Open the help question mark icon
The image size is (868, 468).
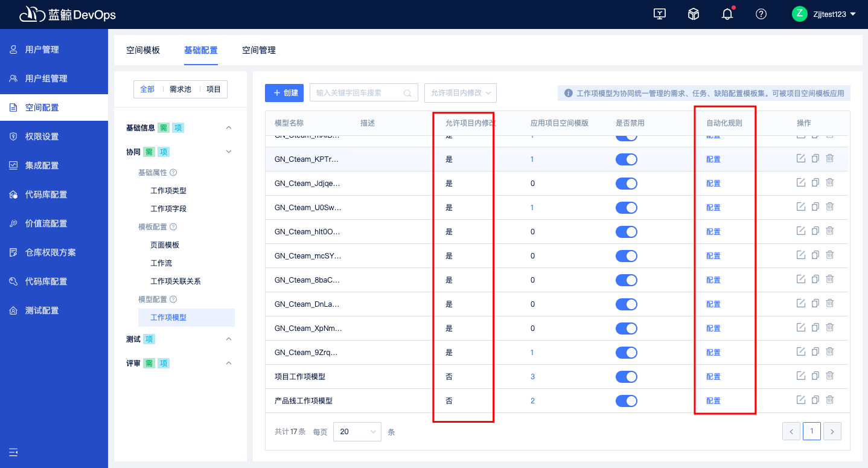tap(761, 14)
